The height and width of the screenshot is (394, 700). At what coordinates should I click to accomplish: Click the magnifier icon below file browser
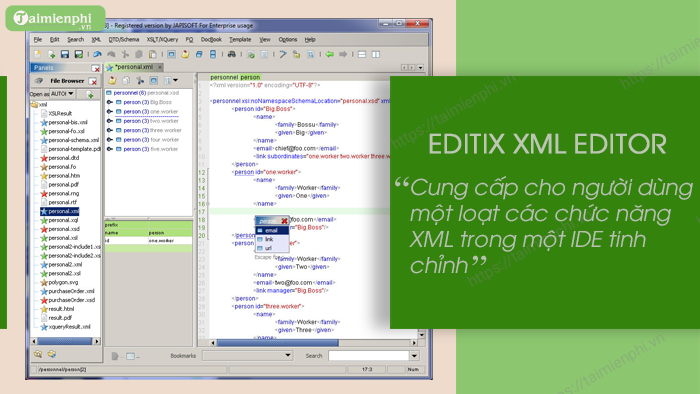click(x=38, y=354)
